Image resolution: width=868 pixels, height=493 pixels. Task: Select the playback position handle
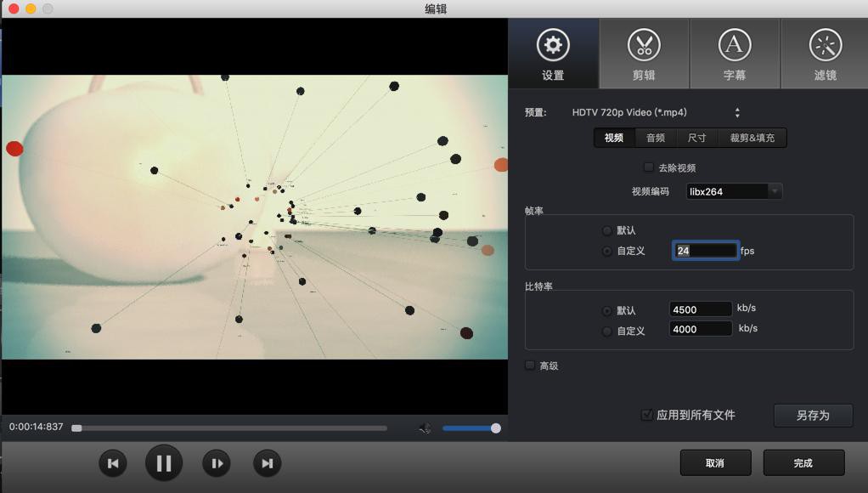click(77, 428)
